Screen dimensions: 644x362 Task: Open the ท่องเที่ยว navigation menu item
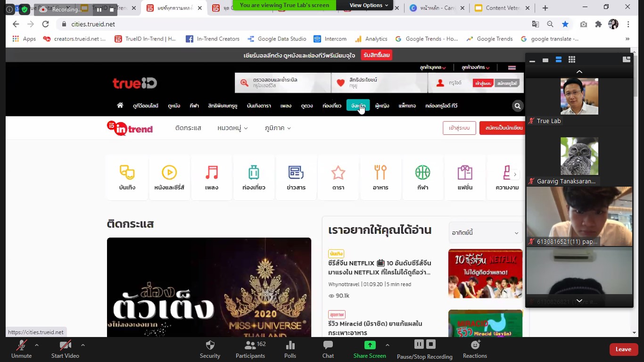point(332,106)
